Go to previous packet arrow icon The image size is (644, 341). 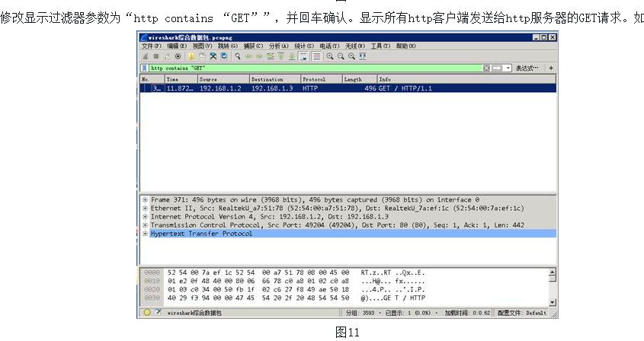pyautogui.click(x=248, y=56)
